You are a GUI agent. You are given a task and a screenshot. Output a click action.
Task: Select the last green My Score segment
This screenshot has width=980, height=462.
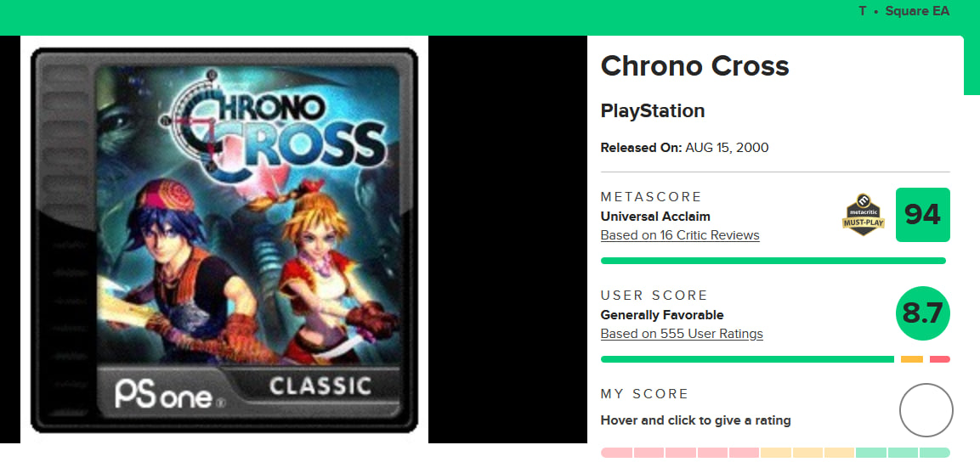[934, 453]
